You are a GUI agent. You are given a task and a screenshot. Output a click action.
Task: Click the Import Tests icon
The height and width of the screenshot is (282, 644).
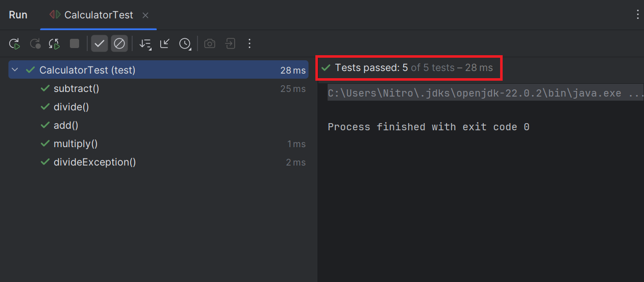(x=230, y=44)
